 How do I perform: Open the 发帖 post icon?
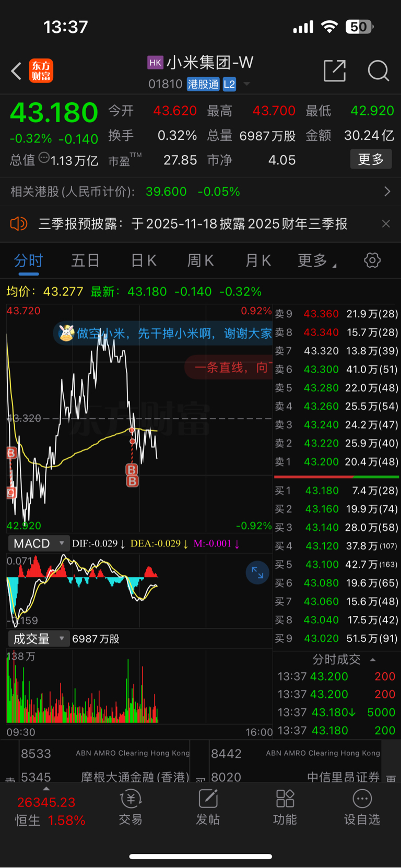click(x=208, y=807)
